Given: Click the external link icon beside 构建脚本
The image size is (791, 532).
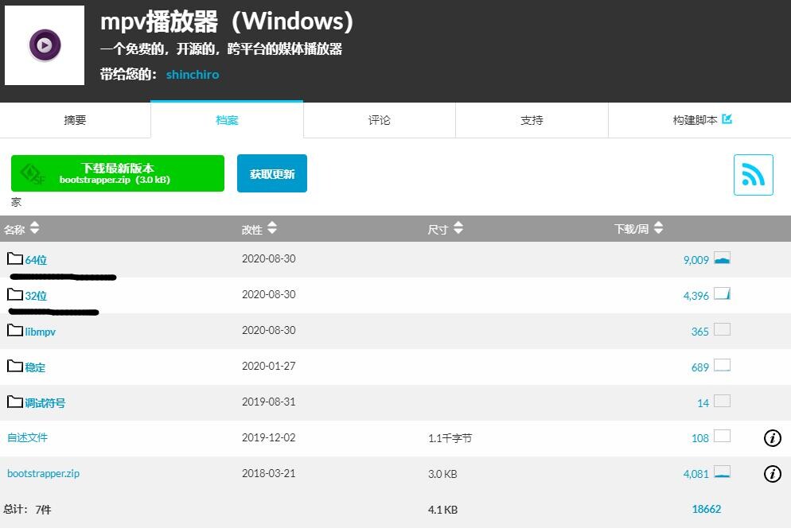Looking at the screenshot, I should click(x=727, y=119).
